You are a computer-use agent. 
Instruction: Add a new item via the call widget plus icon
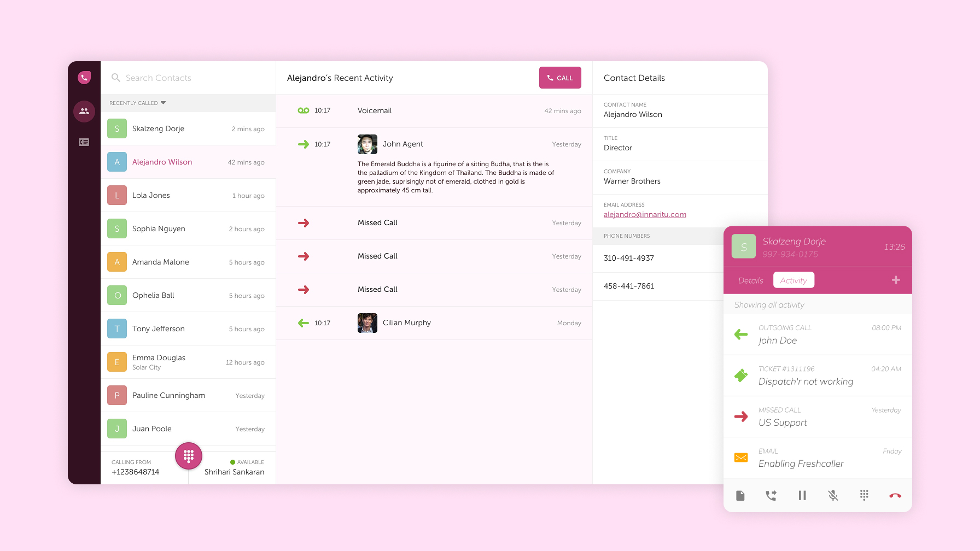[896, 280]
